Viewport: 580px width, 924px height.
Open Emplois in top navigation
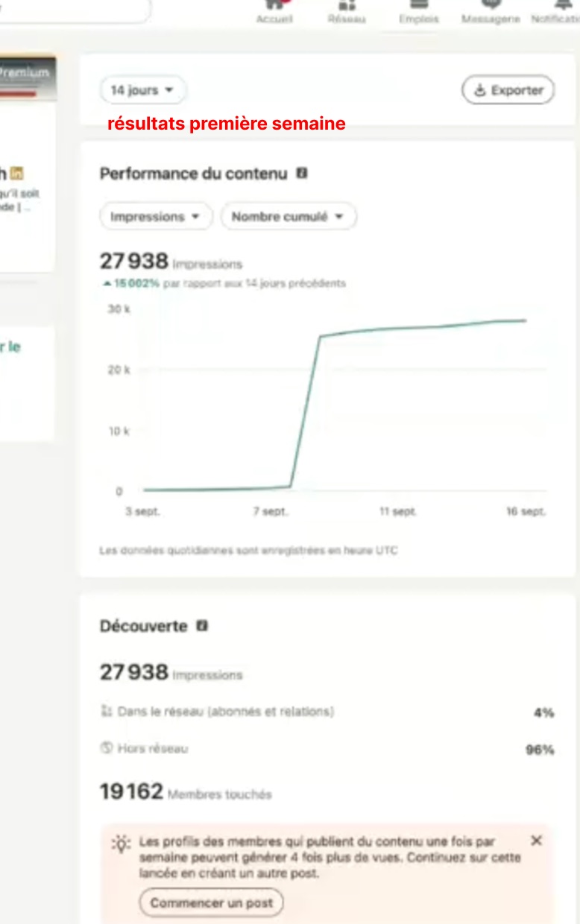coord(419,13)
